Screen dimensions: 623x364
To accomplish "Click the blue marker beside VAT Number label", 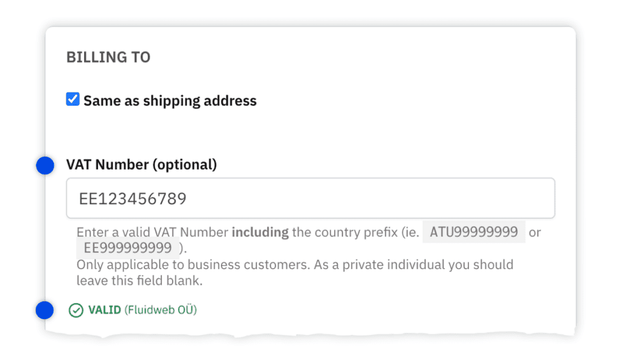I will click(45, 165).
